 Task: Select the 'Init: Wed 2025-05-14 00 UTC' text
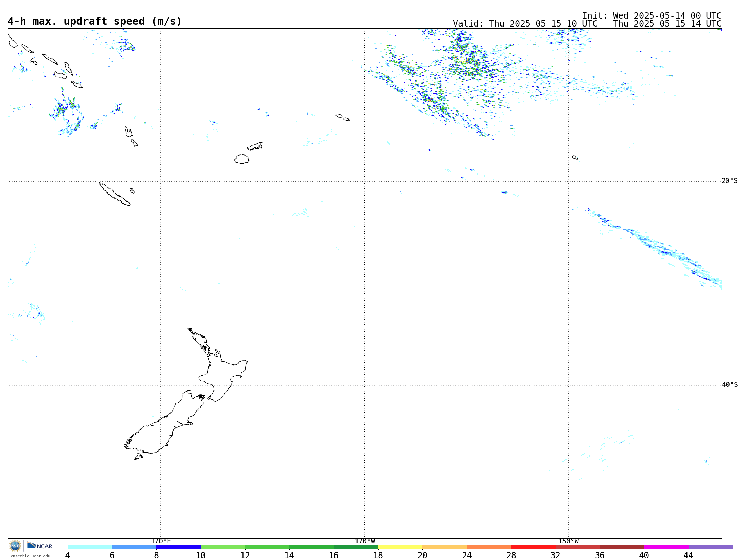coord(652,16)
